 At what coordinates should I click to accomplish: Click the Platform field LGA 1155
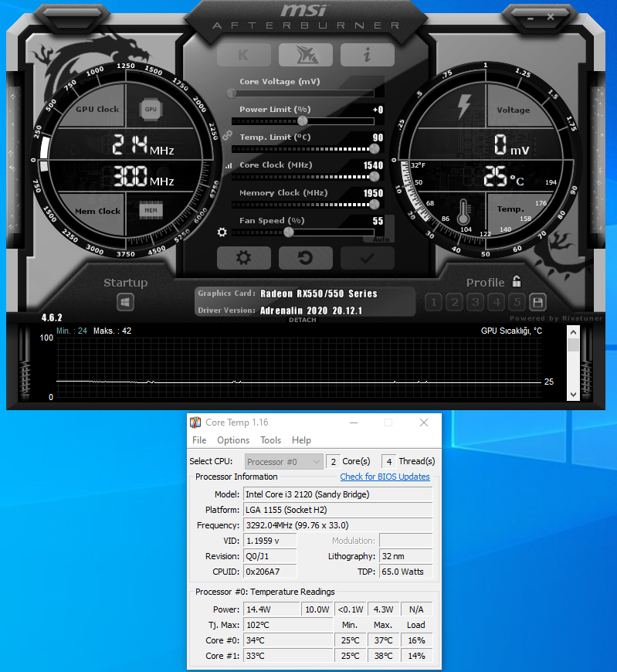338,510
